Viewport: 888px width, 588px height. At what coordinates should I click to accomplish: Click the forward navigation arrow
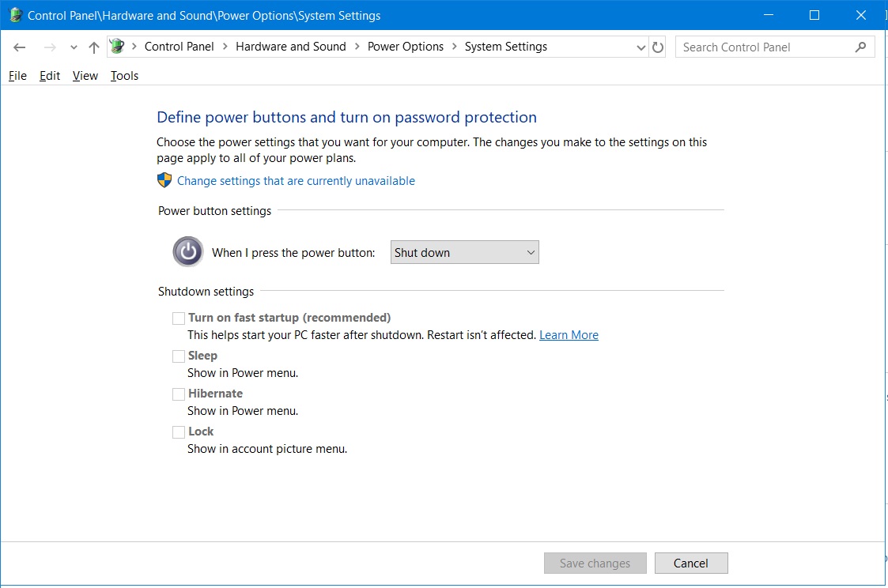coord(50,47)
